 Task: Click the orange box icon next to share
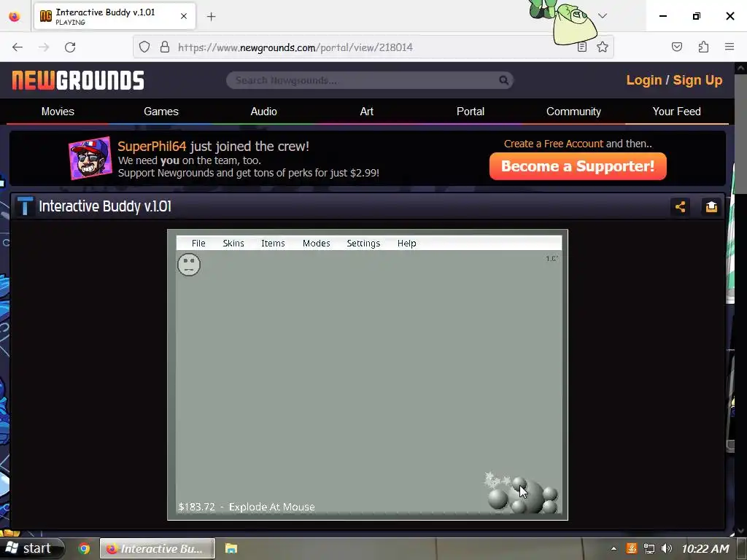pos(711,206)
